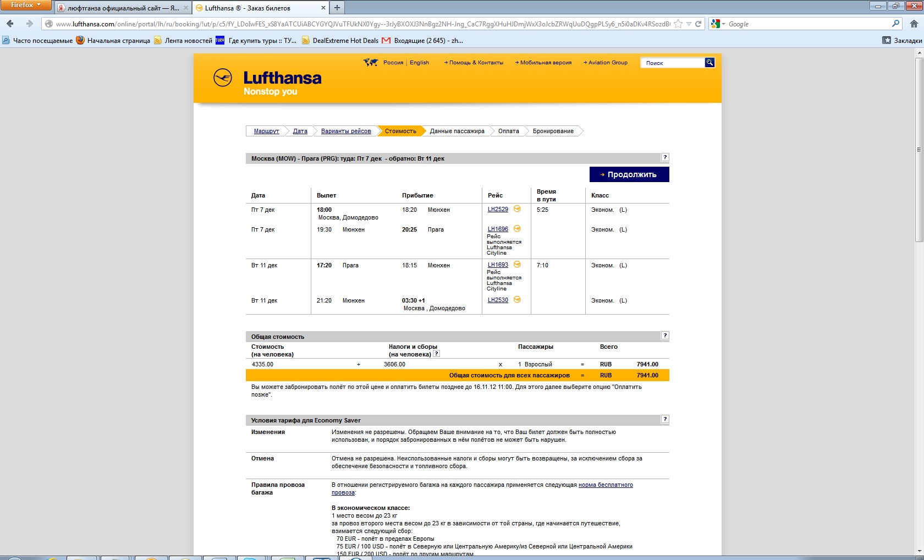Screen dimensions: 924x560
Task: Open DealExtreme Hot Deals bookmark
Action: (x=340, y=40)
